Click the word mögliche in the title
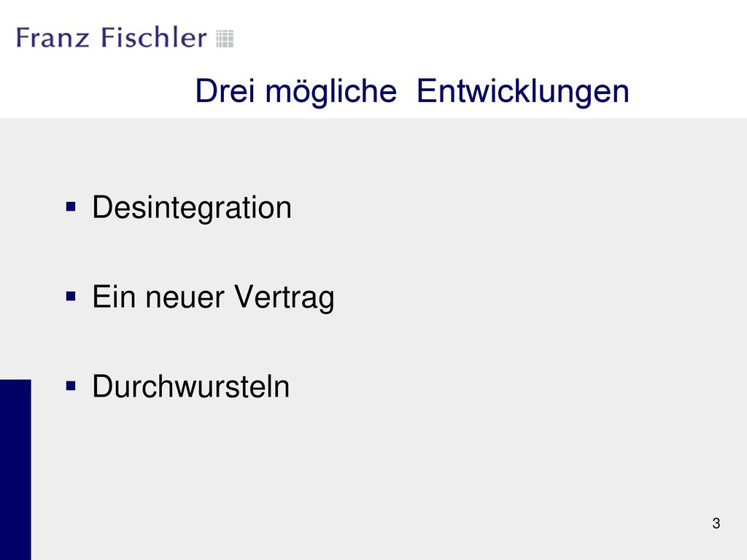747x560 pixels. (x=330, y=93)
